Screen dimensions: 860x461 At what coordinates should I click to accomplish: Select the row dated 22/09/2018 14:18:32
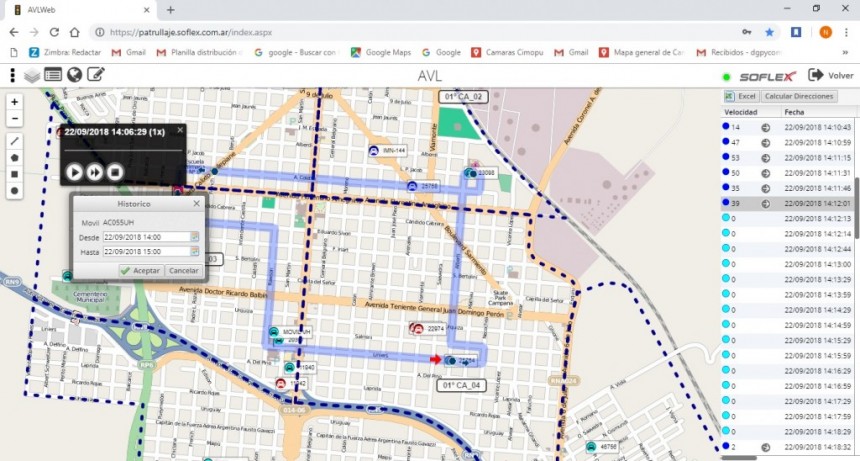point(787,447)
